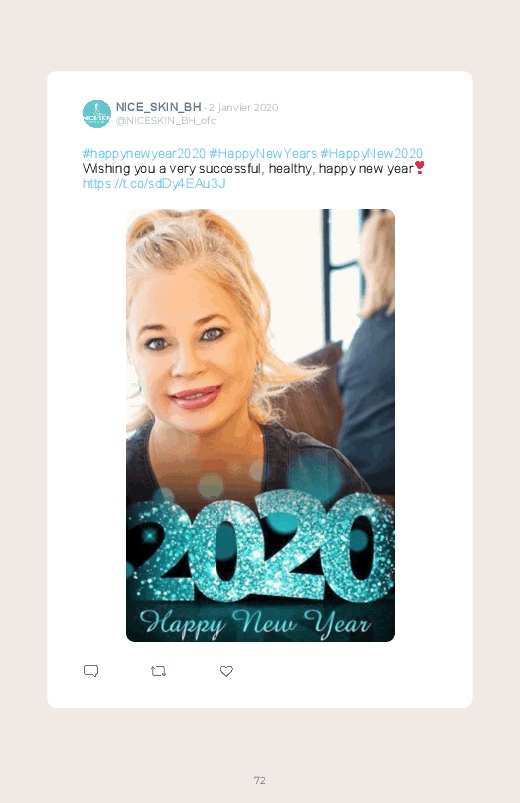Click the red heart emoji after the tweet text

(419, 167)
